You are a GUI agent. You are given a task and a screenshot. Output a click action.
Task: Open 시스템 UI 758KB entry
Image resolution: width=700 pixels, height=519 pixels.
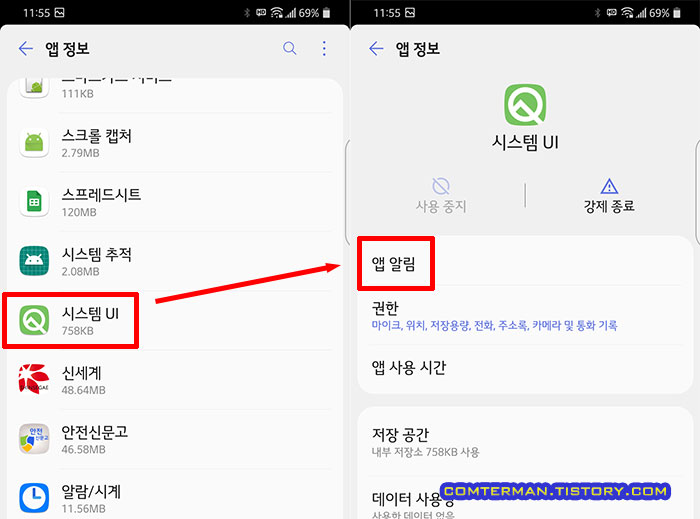175,320
